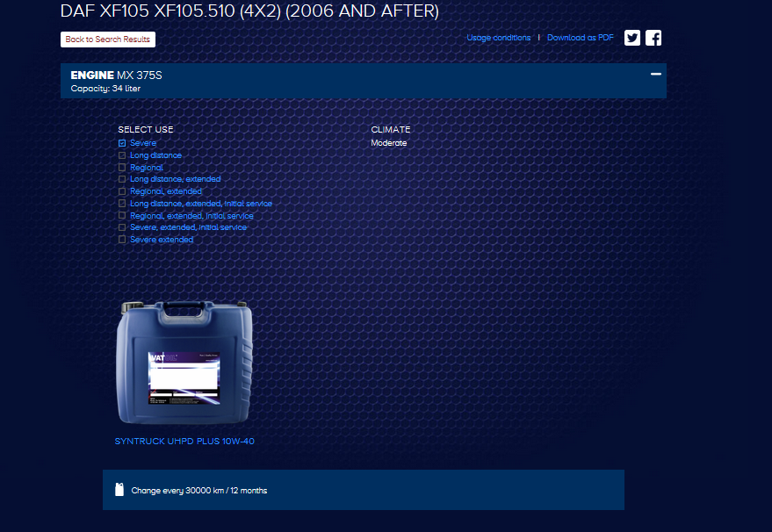772x532 pixels.
Task: Select the Long distance checkbox
Action: [122, 155]
